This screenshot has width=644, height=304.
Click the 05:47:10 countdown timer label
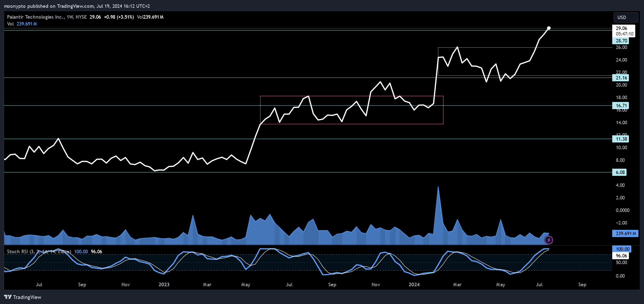point(624,34)
